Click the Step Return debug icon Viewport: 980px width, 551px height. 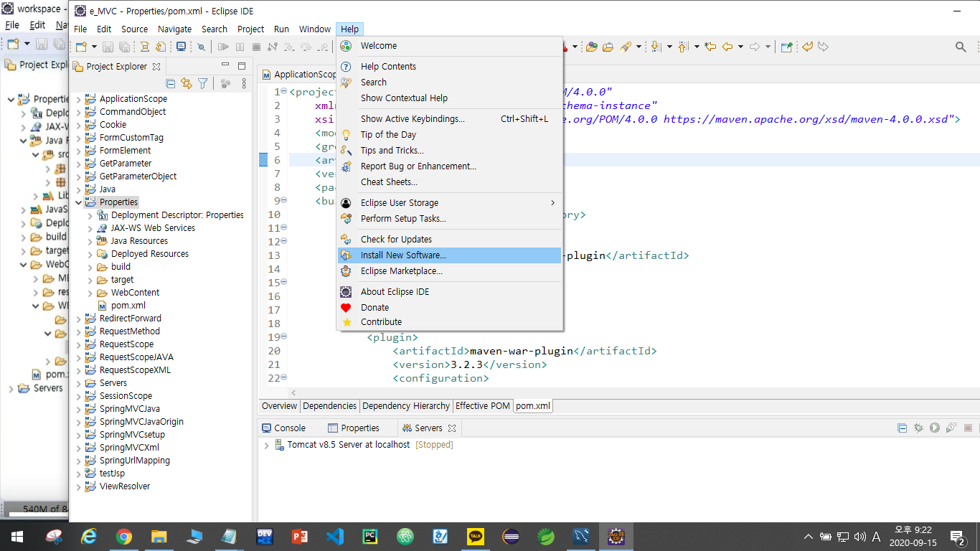[x=322, y=47]
